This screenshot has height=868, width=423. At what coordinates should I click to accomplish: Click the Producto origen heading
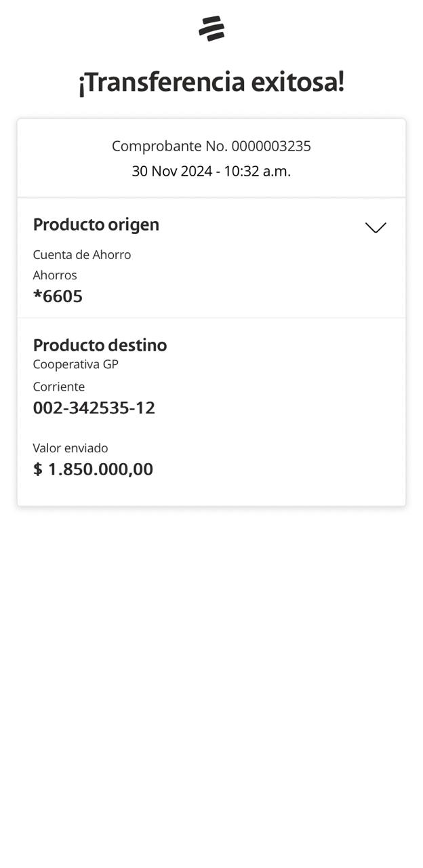tap(96, 224)
